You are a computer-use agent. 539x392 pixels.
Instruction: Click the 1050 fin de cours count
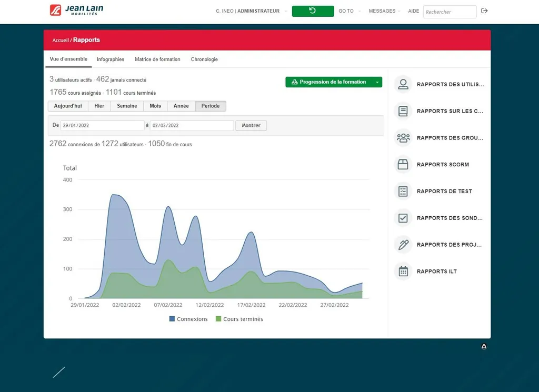170,144
